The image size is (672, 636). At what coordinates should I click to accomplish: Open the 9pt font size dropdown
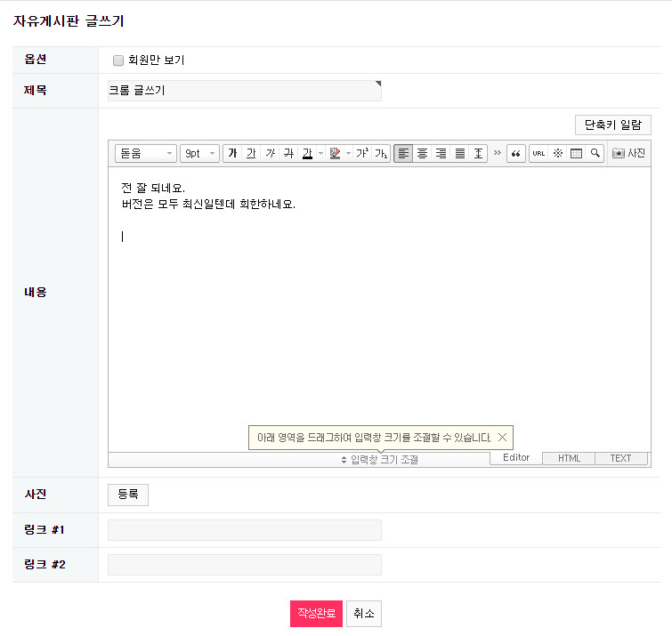pyautogui.click(x=199, y=154)
